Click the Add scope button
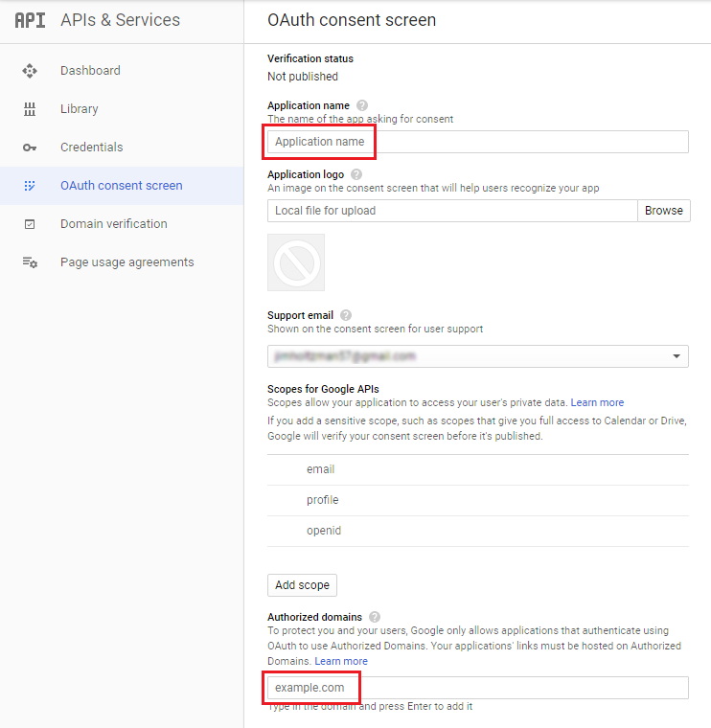The width and height of the screenshot is (711, 728). (x=303, y=585)
